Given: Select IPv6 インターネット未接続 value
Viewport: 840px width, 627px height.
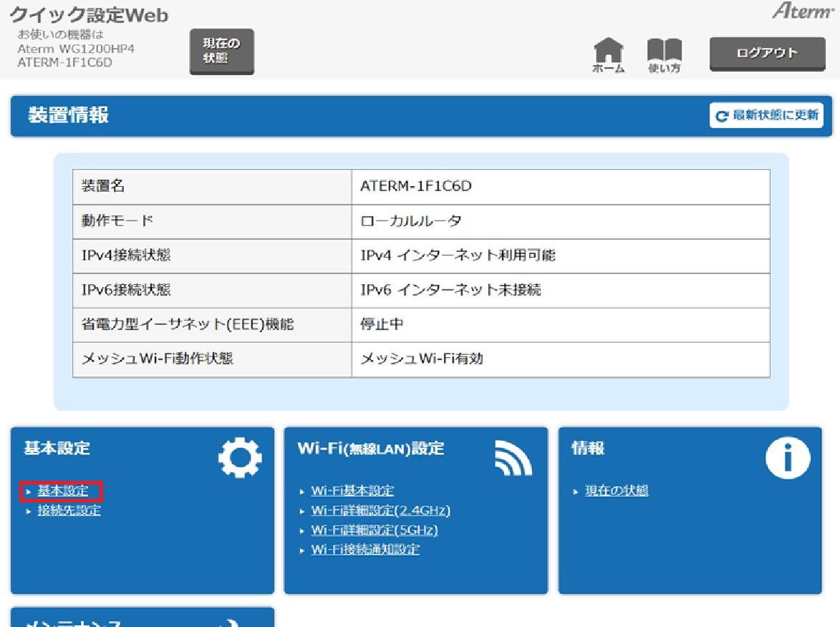Looking at the screenshot, I should (x=450, y=290).
